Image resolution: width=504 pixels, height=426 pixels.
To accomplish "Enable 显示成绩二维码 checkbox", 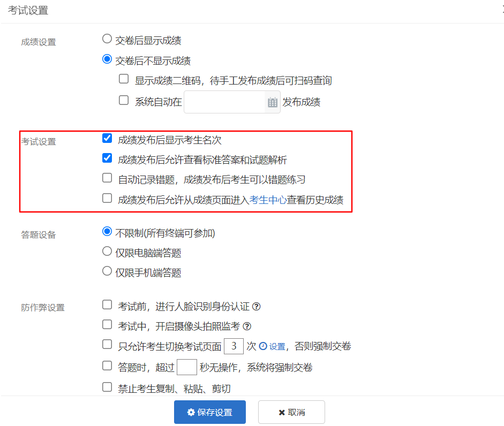I will click(124, 79).
